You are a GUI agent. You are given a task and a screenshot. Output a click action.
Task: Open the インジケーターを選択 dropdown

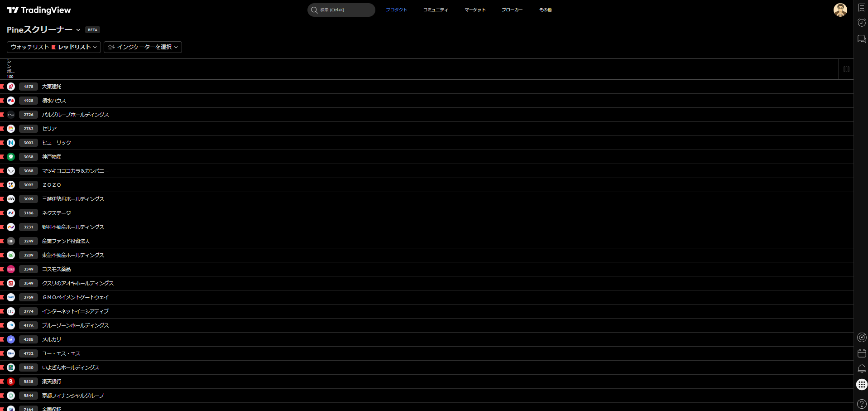[x=143, y=47]
